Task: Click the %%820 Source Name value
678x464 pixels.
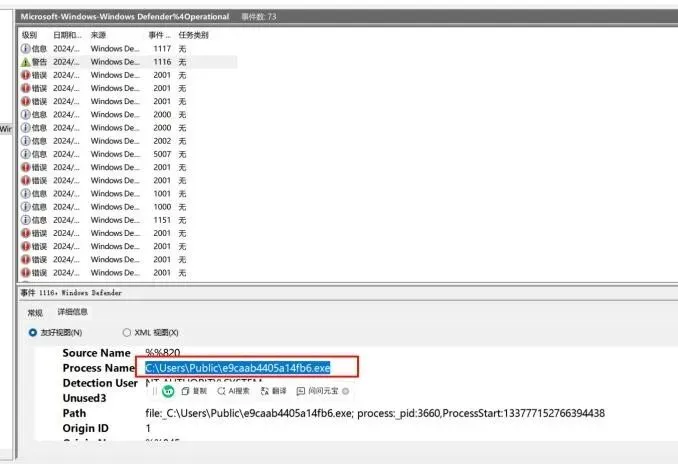Action: (163, 353)
